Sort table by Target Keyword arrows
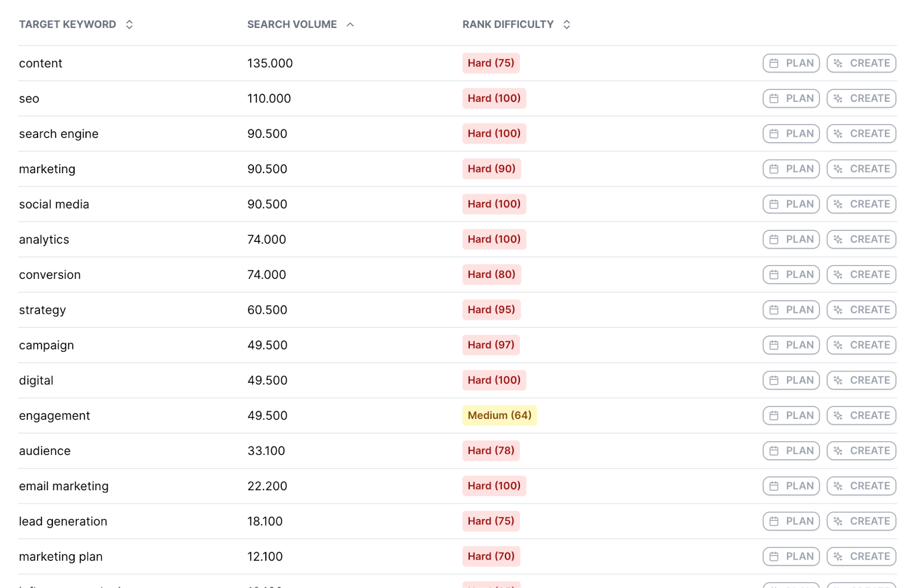Viewport: 911px width, 588px height. pyautogui.click(x=129, y=24)
